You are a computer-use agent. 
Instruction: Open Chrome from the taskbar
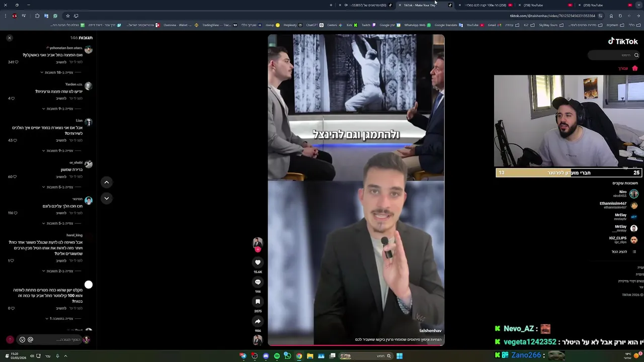click(x=299, y=356)
